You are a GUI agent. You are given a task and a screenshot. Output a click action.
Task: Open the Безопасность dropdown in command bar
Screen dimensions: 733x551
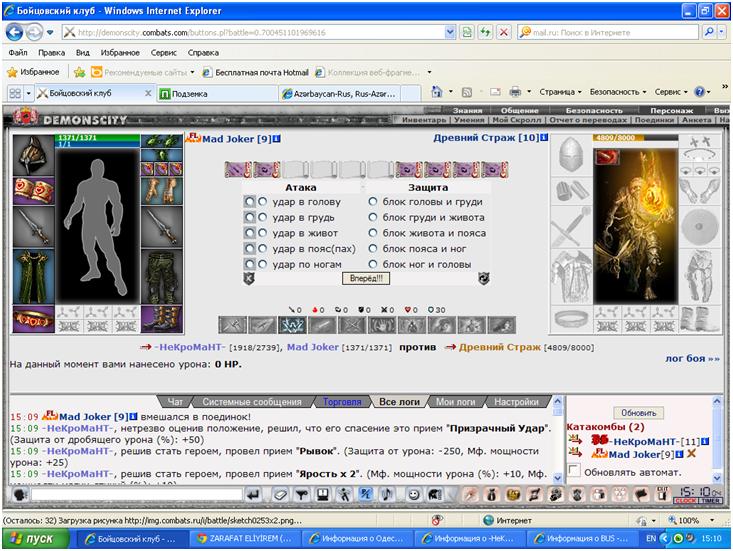point(618,92)
